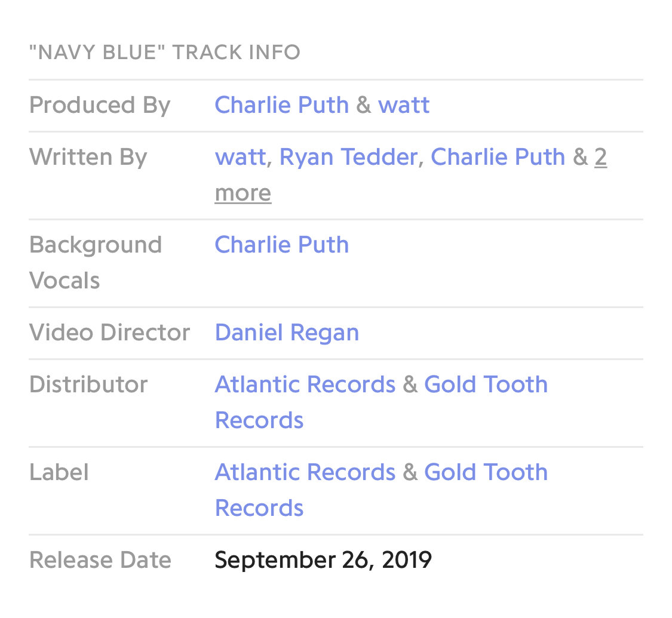672x618 pixels.
Task: Click the Video Director label
Action: 109,333
